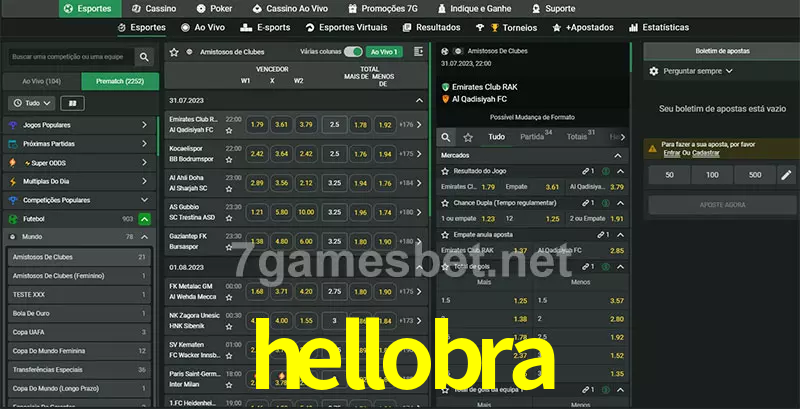800x409 pixels.
Task: Click the Cadastrar signup link
Action: pos(706,153)
